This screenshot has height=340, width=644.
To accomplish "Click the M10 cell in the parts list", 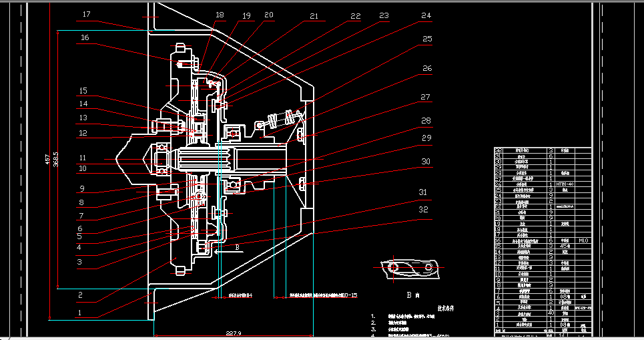I will coord(583,240).
